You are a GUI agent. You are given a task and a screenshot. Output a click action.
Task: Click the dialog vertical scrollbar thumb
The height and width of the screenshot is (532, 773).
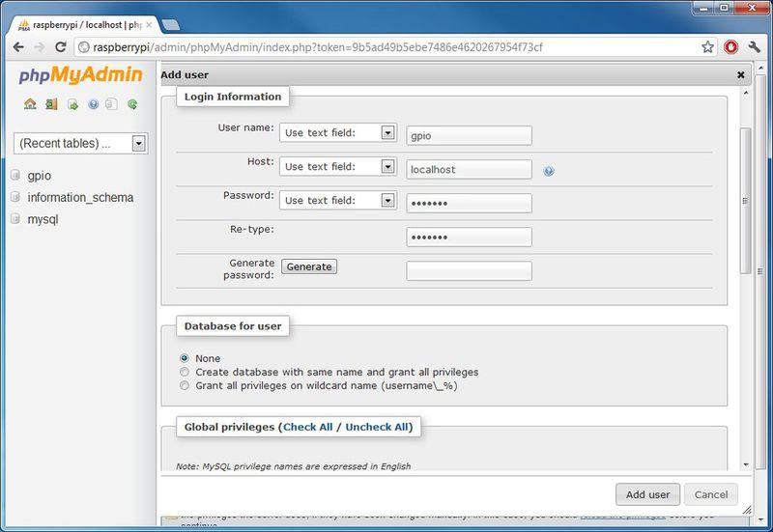click(746, 201)
